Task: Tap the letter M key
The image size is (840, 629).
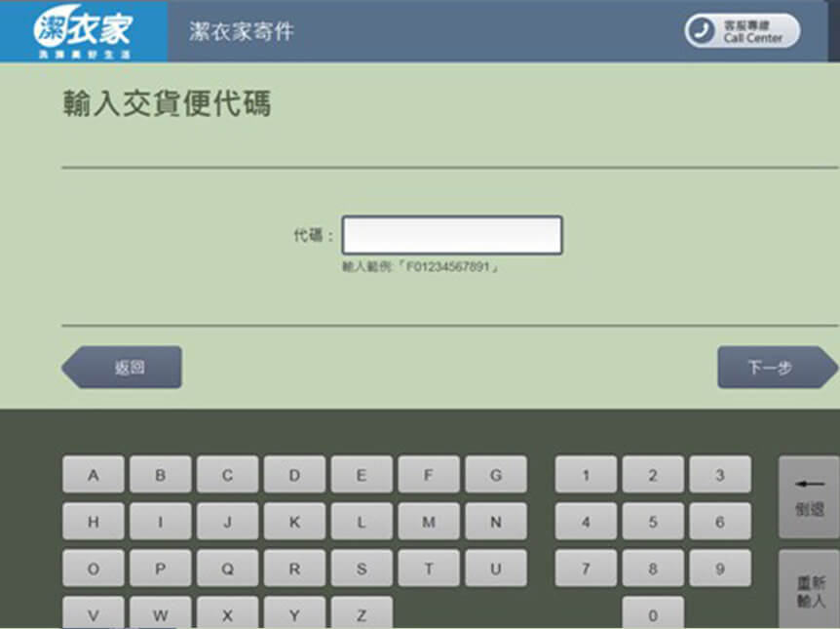Action: click(428, 522)
